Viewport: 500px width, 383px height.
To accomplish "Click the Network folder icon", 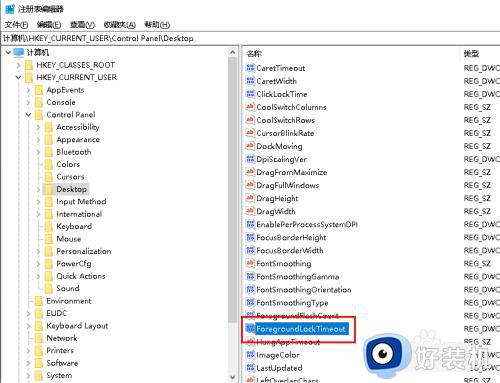I will 39,338.
